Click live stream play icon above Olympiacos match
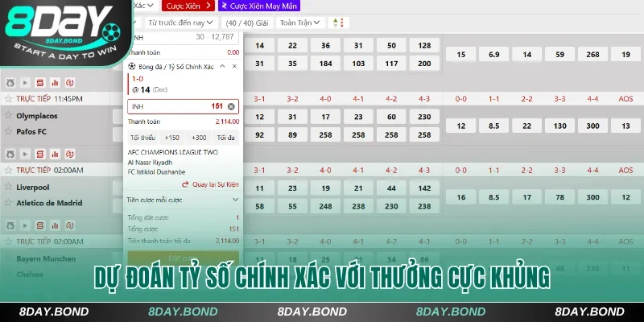Viewport: 644px width, 322px height. [x=25, y=82]
